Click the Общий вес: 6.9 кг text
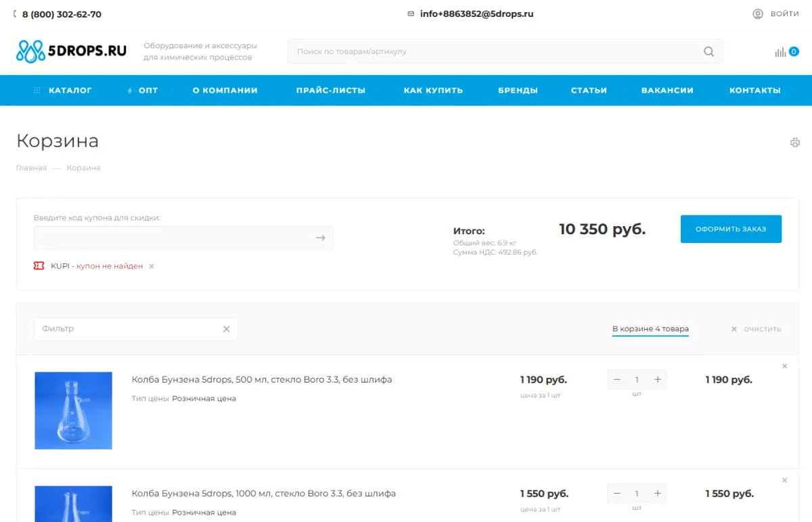The image size is (812, 522). click(x=485, y=243)
